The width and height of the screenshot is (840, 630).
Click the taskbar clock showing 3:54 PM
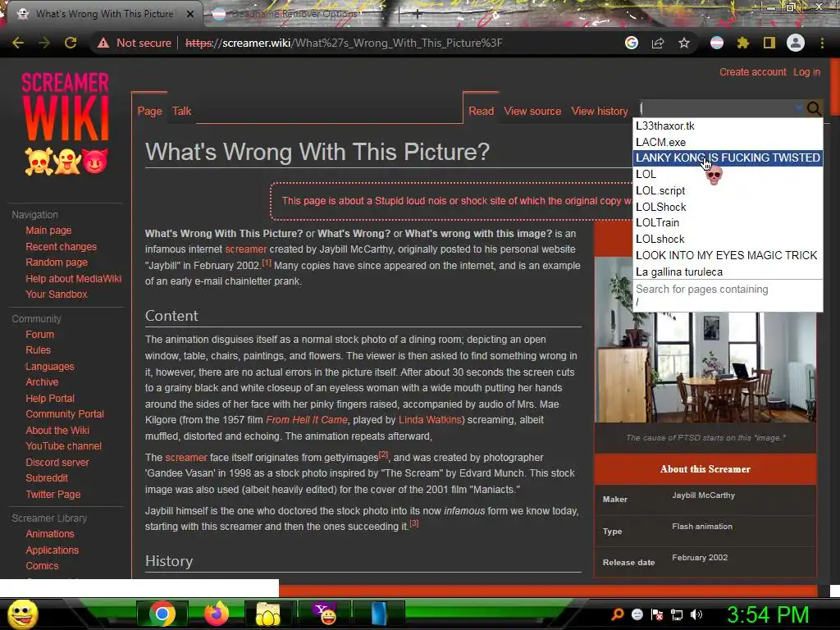click(768, 614)
